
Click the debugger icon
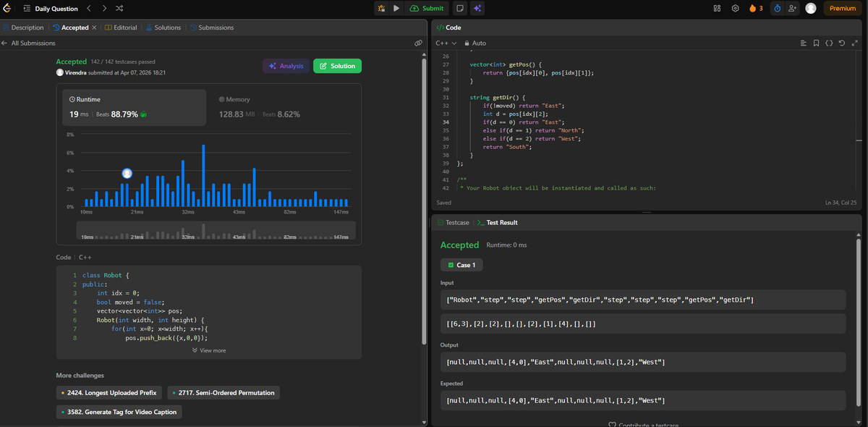point(382,9)
